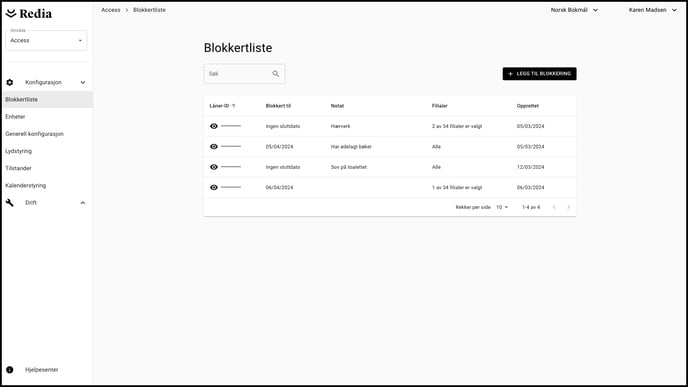Click the search magnifier icon
The width and height of the screenshot is (688, 387).
[x=276, y=74]
